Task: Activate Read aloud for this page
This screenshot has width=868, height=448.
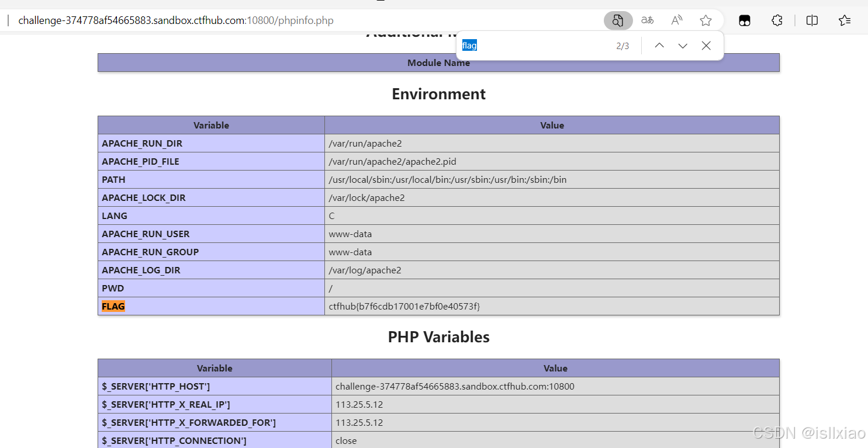Action: coord(676,20)
